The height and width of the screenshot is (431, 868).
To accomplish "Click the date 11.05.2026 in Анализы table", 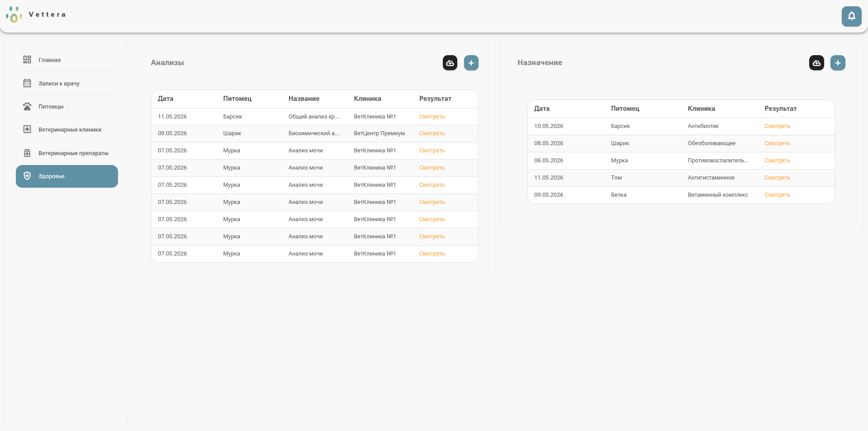I will click(172, 117).
